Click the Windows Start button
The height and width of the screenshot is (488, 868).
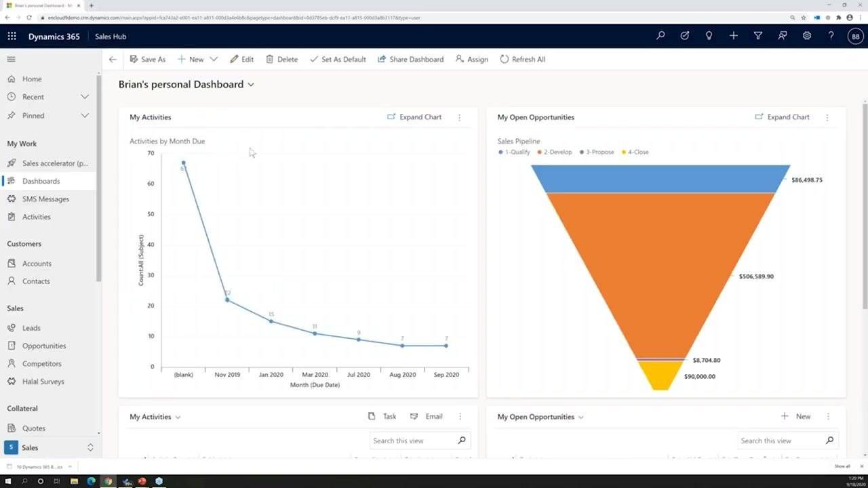tap(8, 481)
